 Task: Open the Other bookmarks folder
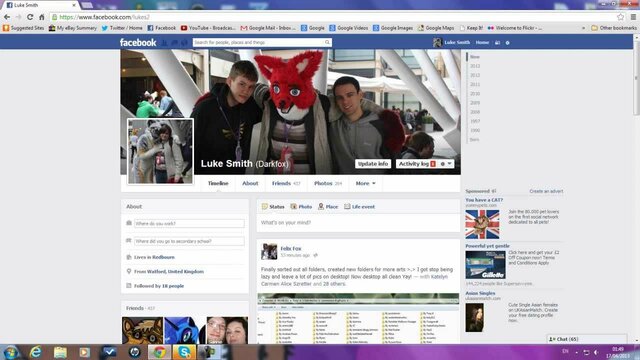[x=614, y=28]
